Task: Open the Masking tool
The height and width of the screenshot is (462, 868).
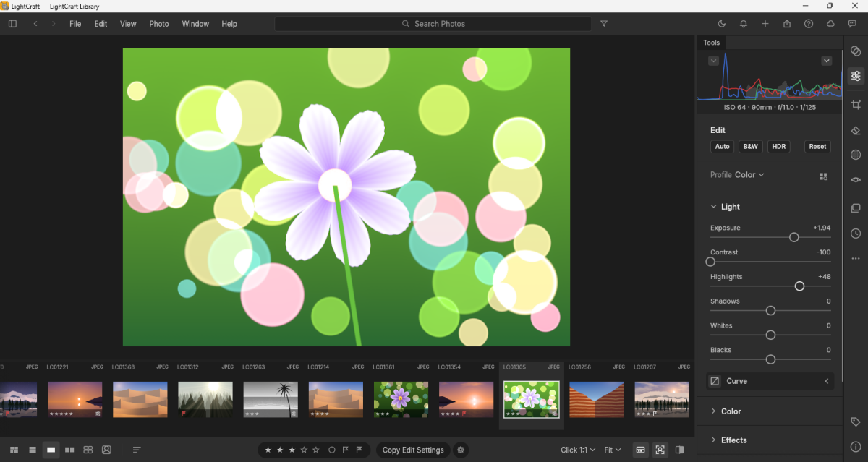Action: pyautogui.click(x=856, y=155)
